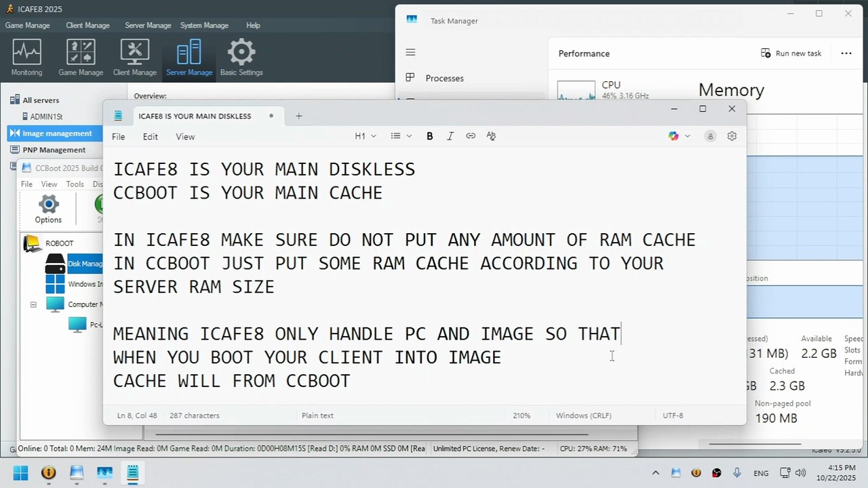Select Server Manage toolbar icon in ICAFE8

point(189,58)
